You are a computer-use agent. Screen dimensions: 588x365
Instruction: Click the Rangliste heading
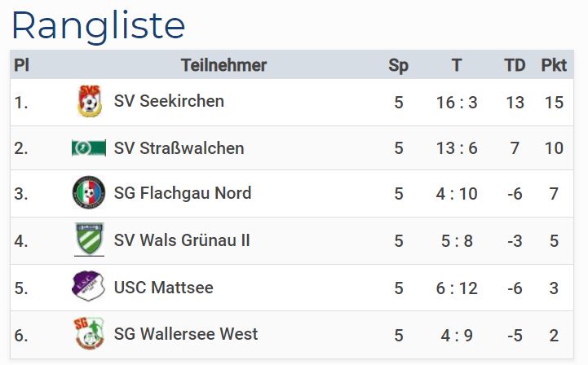[98, 25]
